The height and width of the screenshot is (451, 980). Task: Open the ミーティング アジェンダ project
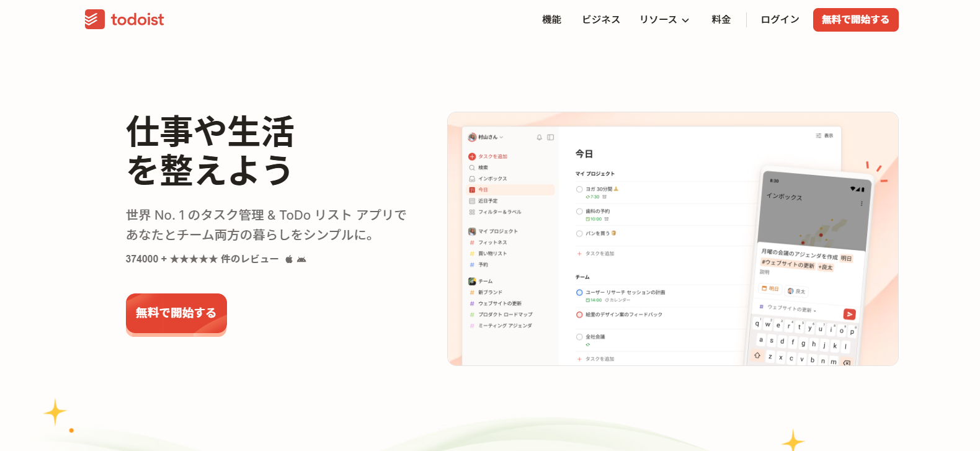pos(501,326)
